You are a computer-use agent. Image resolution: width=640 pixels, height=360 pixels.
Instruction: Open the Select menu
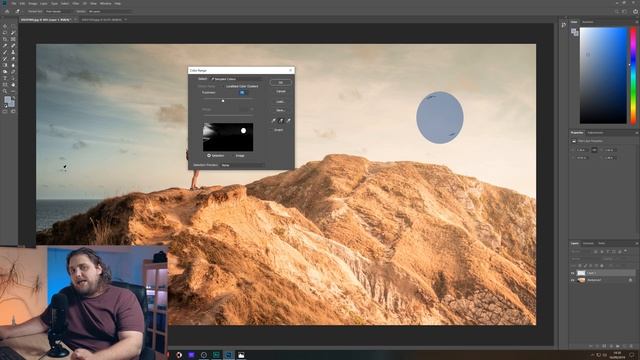tap(64, 3)
